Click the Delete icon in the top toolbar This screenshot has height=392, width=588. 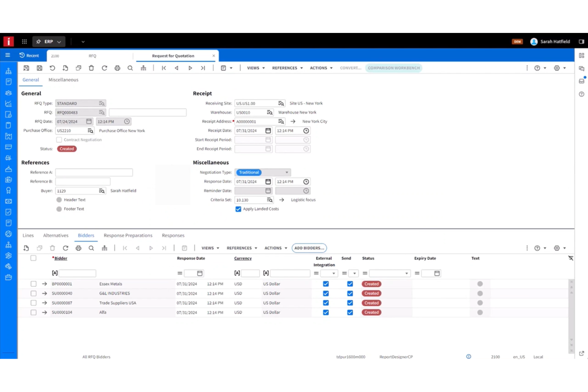coord(91,68)
